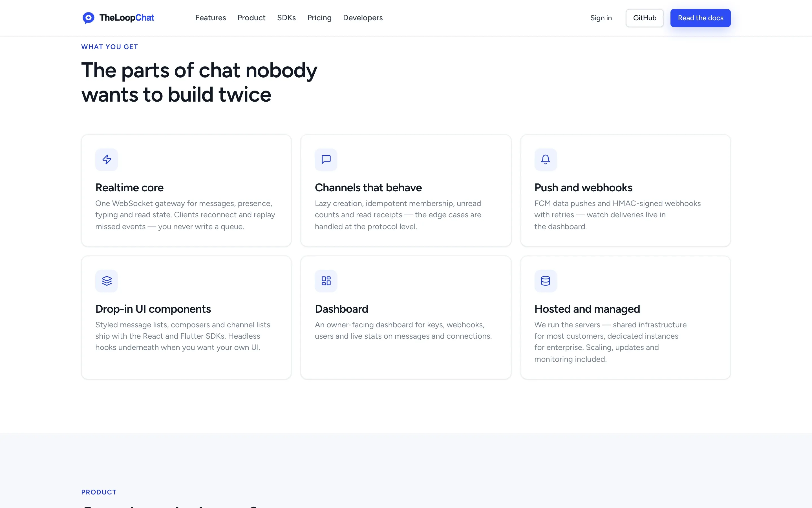Click the 'The parts of chat nobody' heading
Screen dimensions: 812x508
pyautogui.click(x=199, y=82)
